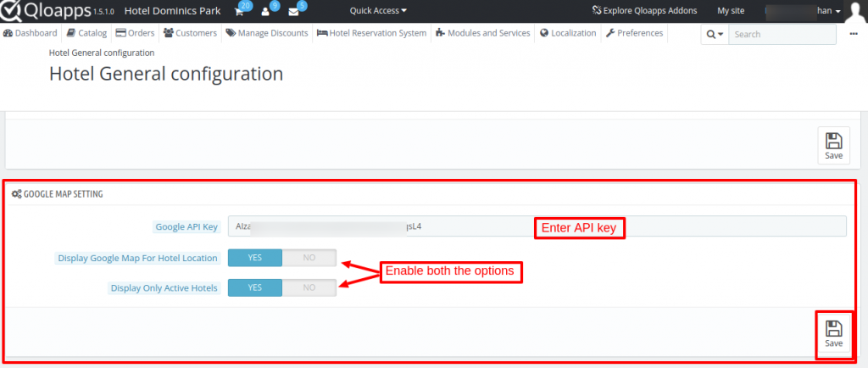Click the Hotel General configuration breadcrumb
Image resolution: width=868 pixels, height=368 pixels.
click(x=102, y=53)
